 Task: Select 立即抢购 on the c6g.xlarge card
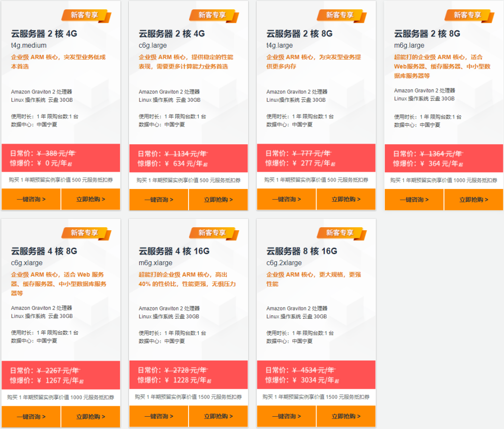(91, 416)
